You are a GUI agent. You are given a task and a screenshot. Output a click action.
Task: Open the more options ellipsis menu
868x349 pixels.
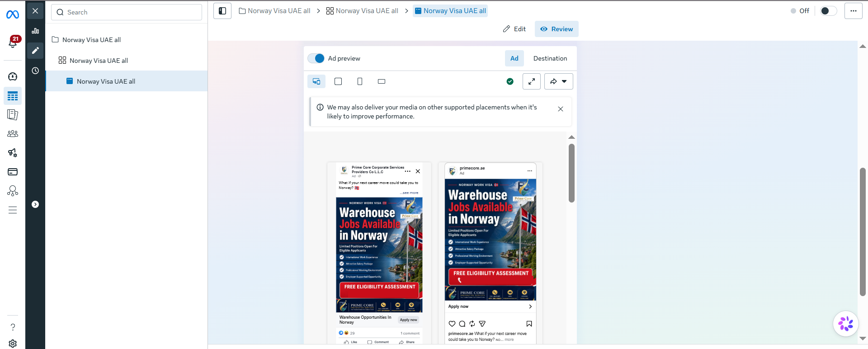tap(854, 11)
